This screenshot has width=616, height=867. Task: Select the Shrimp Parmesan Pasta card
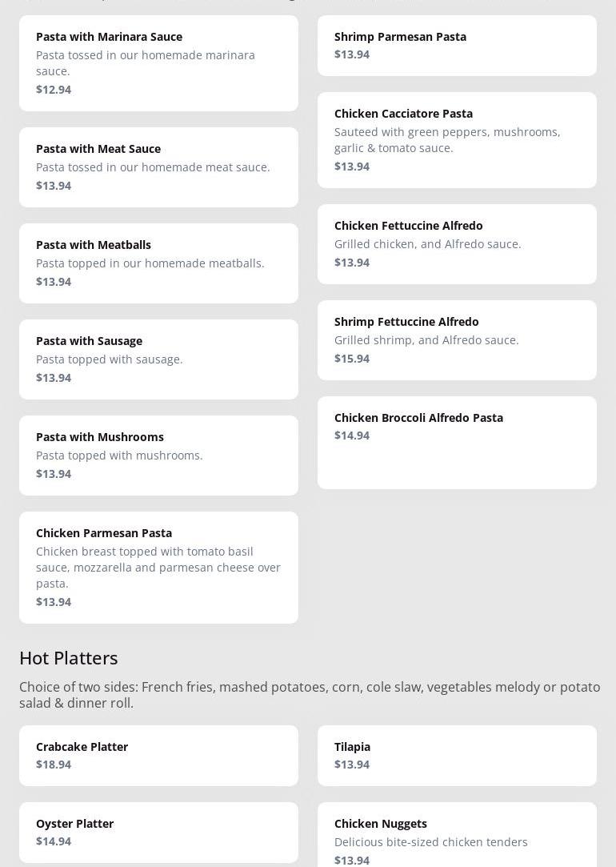coord(457,45)
